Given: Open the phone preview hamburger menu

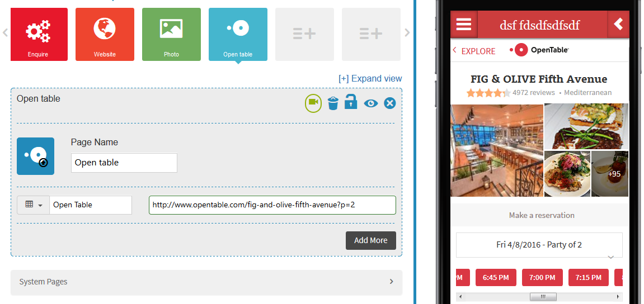Looking at the screenshot, I should coord(464,24).
